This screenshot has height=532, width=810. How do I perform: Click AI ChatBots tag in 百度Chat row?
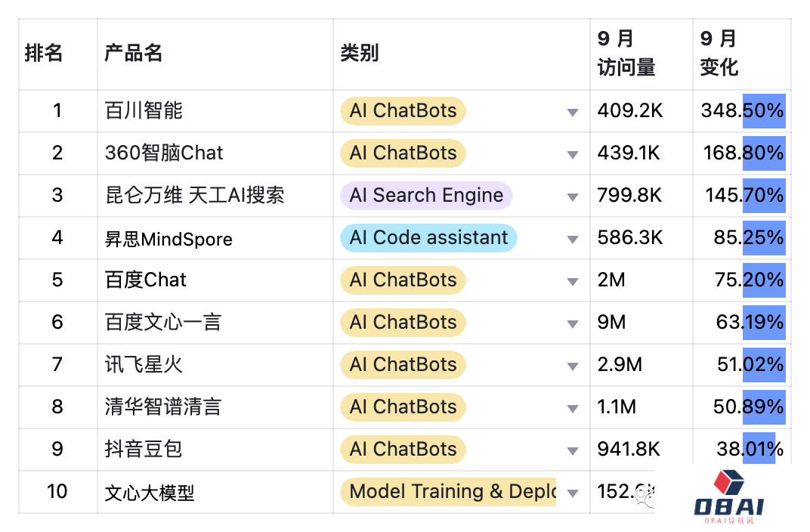(403, 280)
